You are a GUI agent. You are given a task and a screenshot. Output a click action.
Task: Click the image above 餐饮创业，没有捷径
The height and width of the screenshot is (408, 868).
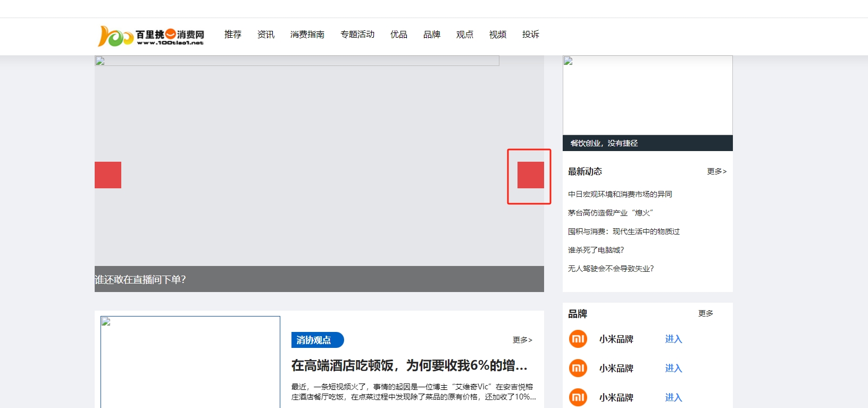(x=648, y=95)
